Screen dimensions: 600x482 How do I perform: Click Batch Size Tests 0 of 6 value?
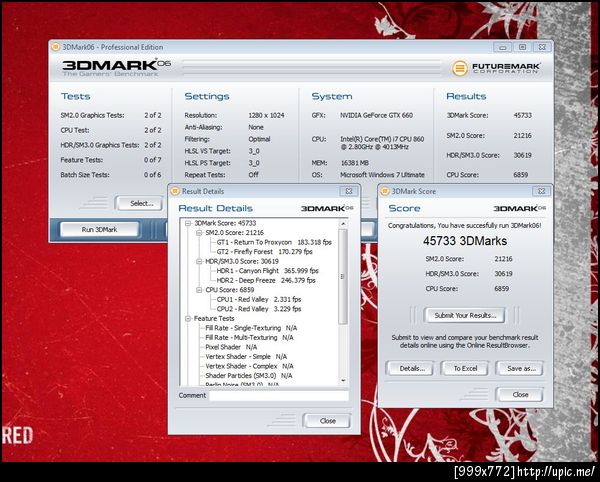pos(153,174)
